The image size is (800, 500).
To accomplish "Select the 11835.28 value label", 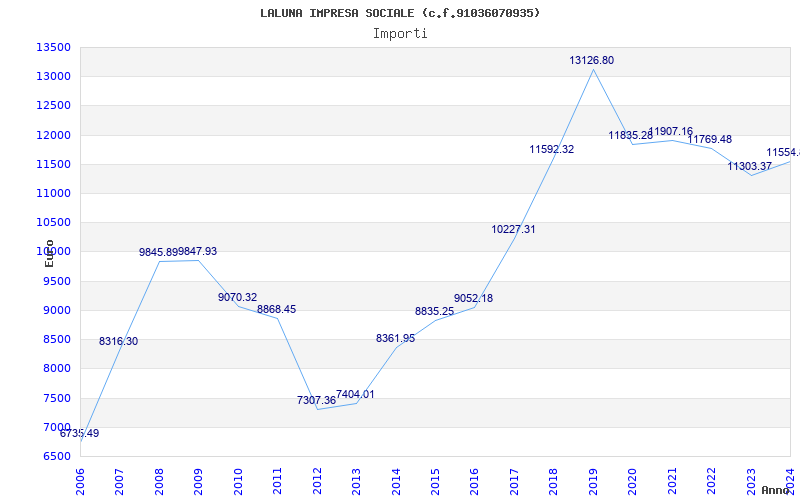I will pyautogui.click(x=630, y=136).
